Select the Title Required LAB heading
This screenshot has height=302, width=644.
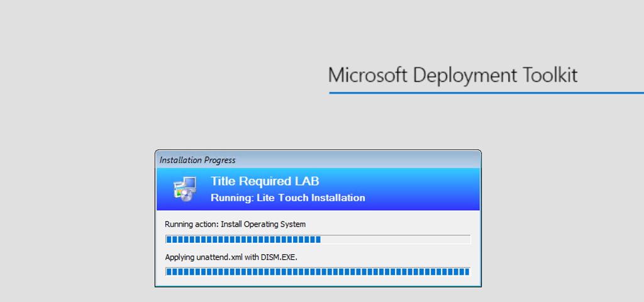pos(265,182)
